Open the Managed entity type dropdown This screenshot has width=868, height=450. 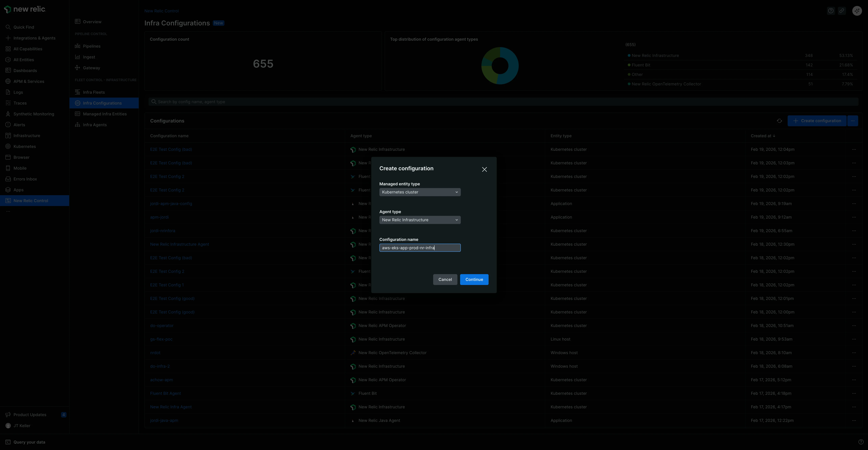(420, 192)
